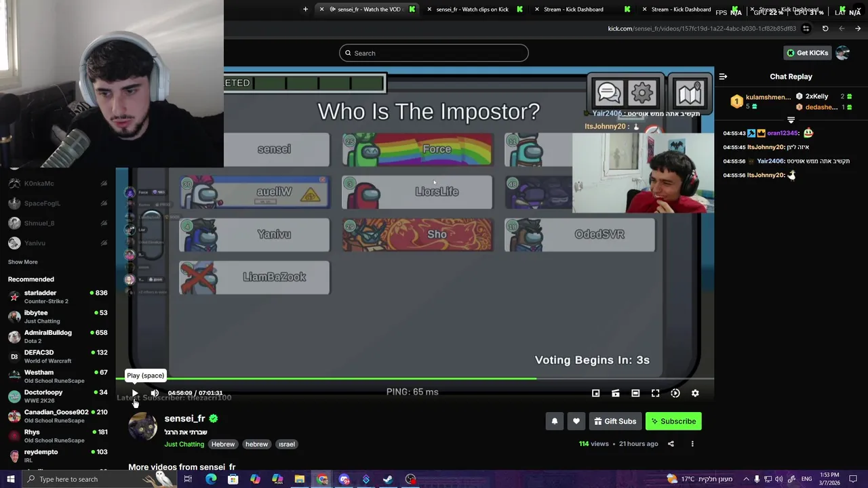
Task: Open Microsoft Edge from the taskbar
Action: click(211, 479)
